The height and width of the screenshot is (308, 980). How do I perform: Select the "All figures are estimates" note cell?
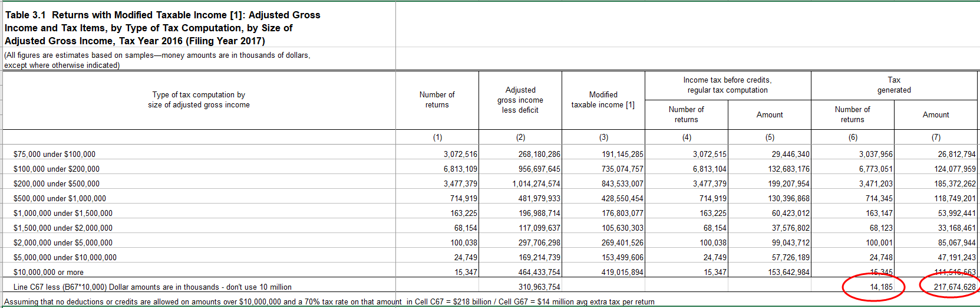157,60
